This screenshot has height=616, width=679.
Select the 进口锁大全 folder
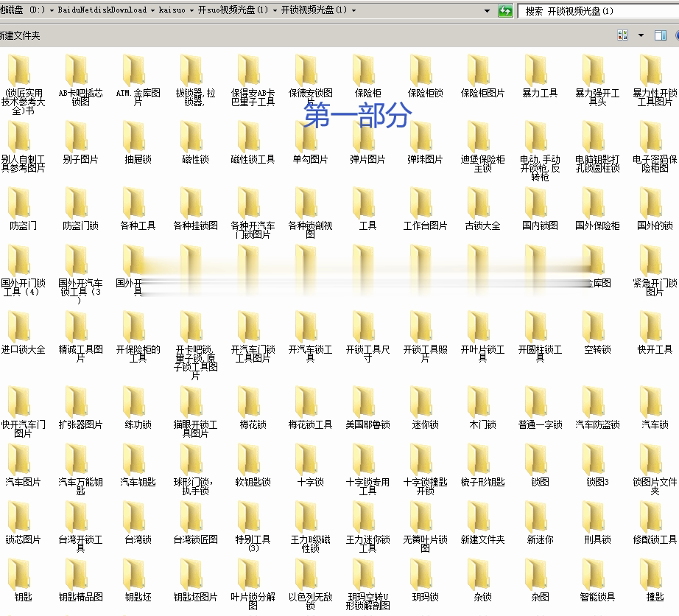pyautogui.click(x=24, y=333)
